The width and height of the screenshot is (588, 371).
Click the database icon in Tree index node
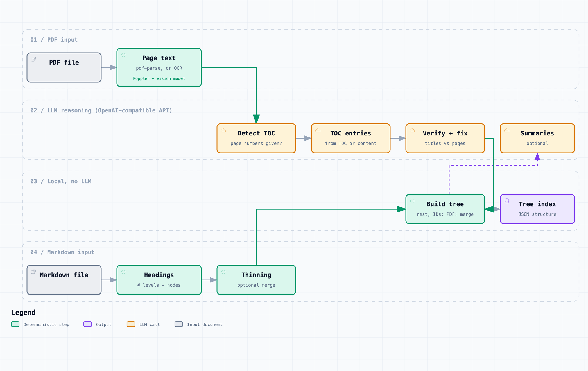(507, 201)
